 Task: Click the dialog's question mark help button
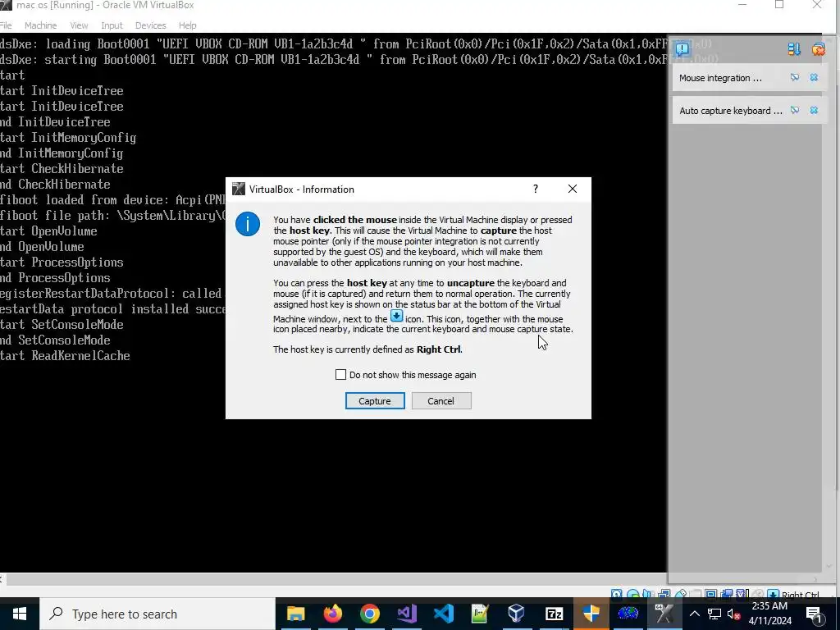(x=535, y=189)
